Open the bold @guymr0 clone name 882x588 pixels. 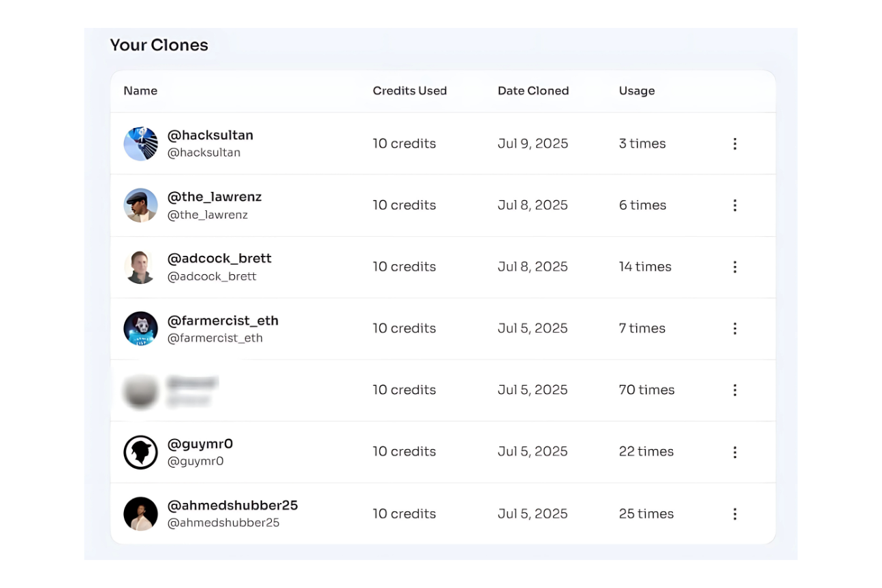click(x=200, y=444)
